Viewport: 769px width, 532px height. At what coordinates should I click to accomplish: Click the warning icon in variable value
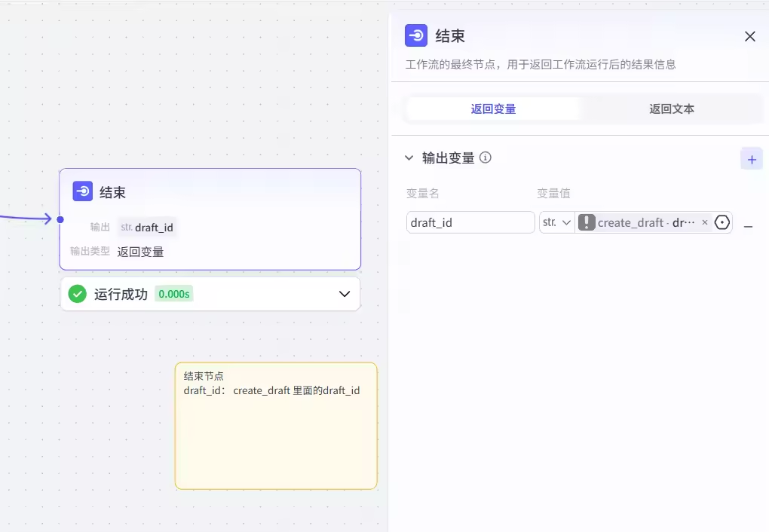(587, 222)
